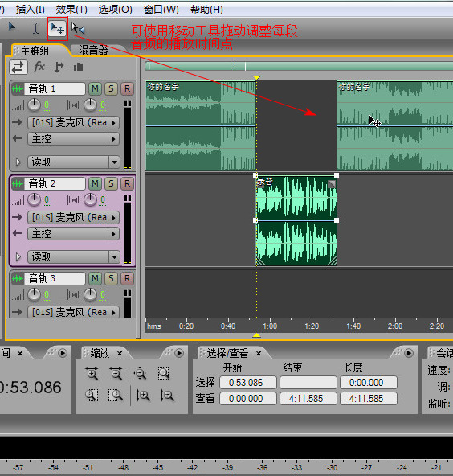The image size is (453, 476).
Task: Click Zoom Out Horizontally icon
Action: pos(116,373)
